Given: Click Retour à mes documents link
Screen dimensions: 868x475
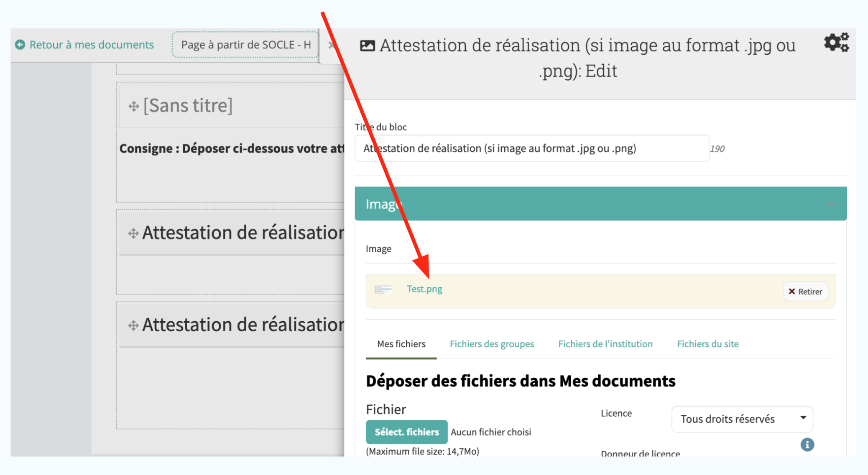Looking at the screenshot, I should click(x=91, y=45).
